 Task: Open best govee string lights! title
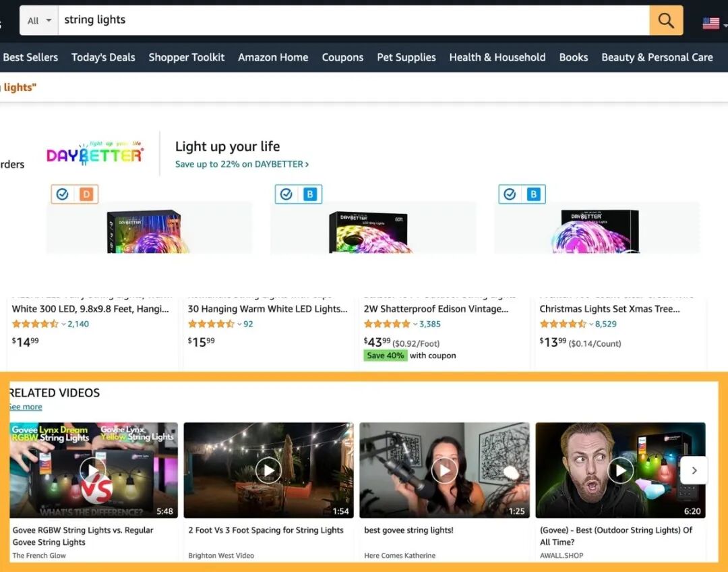(408, 530)
